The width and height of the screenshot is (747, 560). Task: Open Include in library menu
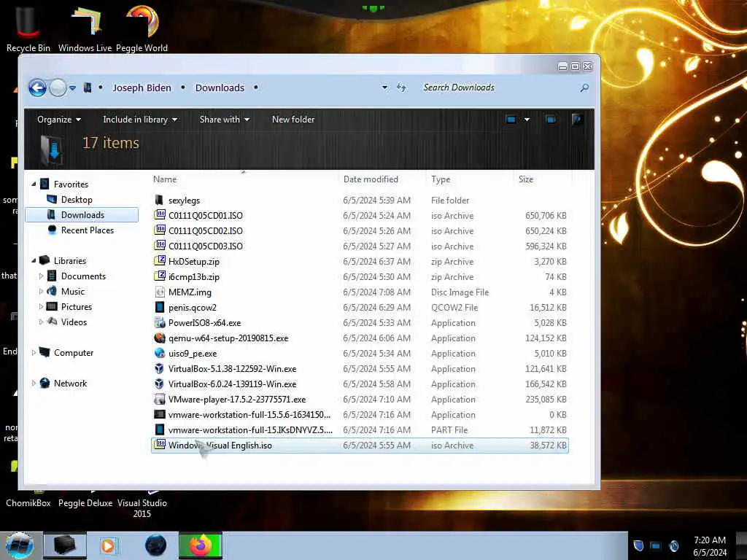point(140,120)
